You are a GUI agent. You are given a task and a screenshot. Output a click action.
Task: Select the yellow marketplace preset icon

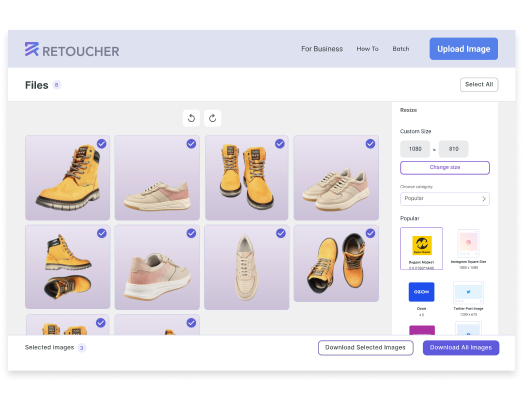click(x=422, y=245)
